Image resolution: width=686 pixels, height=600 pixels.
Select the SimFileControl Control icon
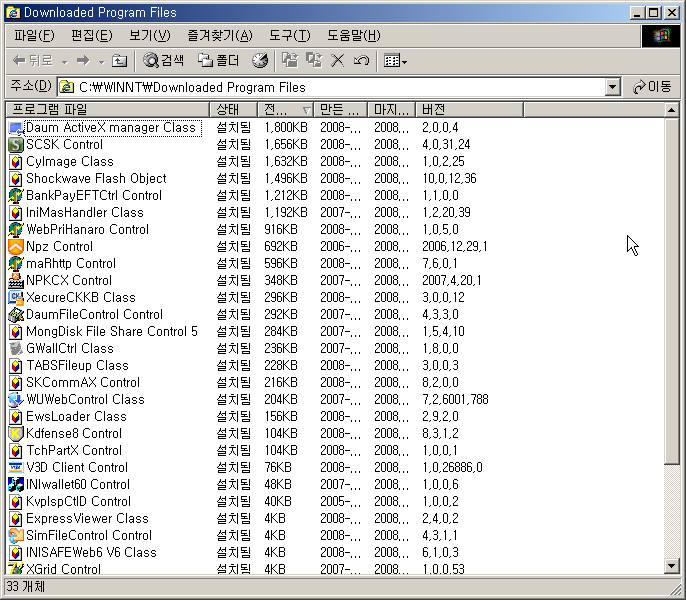tap(16, 536)
